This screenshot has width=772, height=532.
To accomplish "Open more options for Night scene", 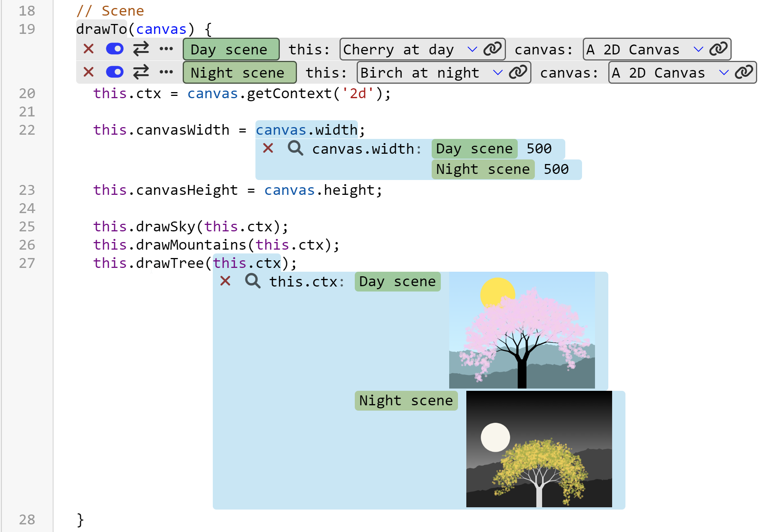I will pos(166,72).
